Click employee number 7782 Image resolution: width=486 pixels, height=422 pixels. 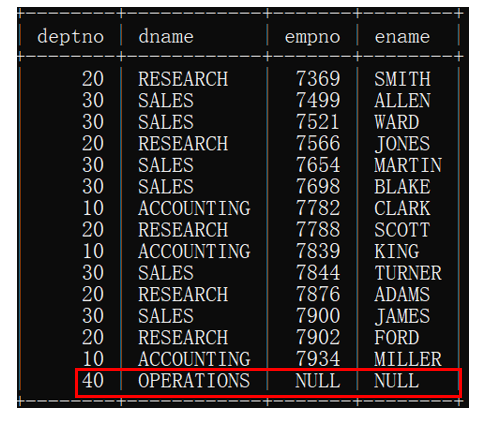click(318, 208)
